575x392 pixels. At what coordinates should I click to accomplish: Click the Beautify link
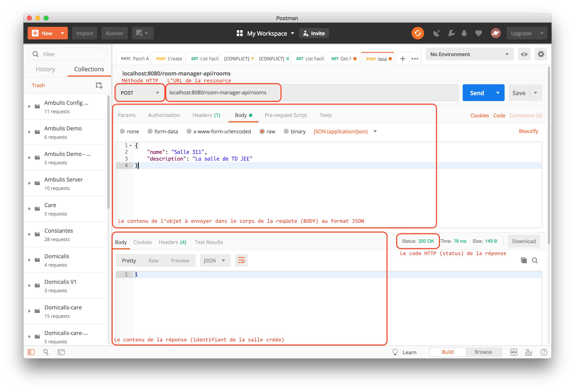(528, 131)
